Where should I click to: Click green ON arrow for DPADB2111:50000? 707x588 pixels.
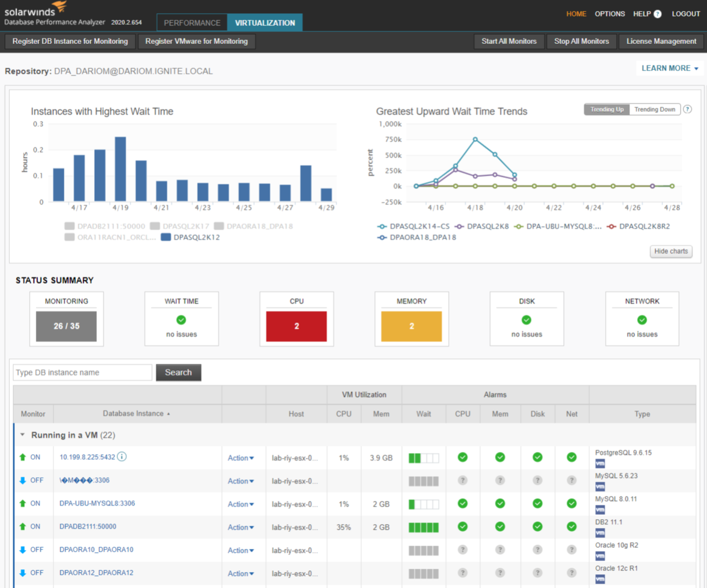23,527
